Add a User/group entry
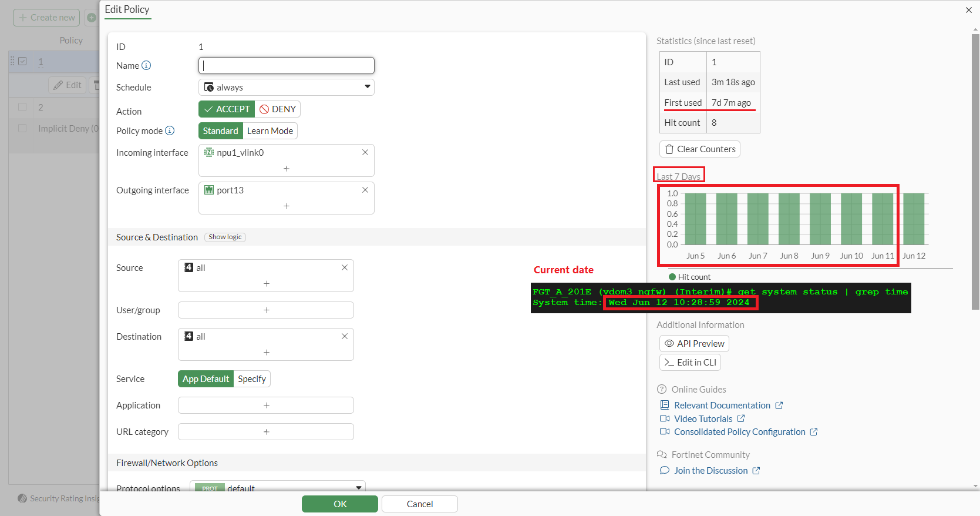The height and width of the screenshot is (516, 980). (x=266, y=310)
